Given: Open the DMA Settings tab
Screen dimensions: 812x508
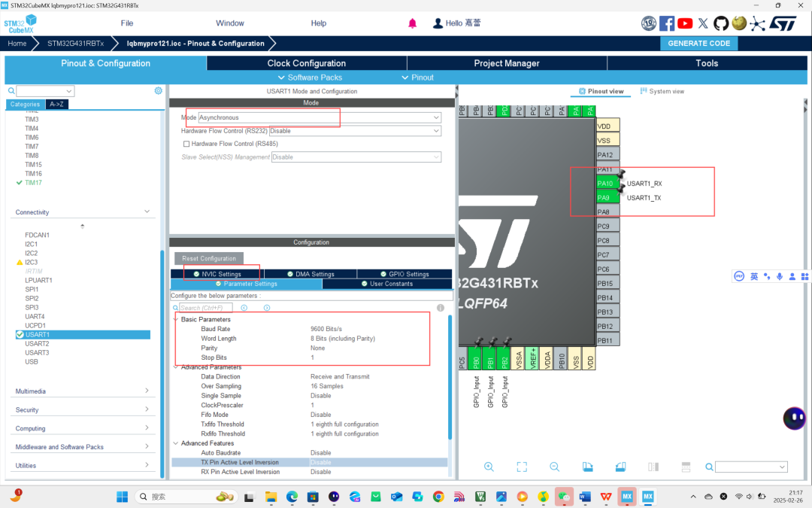Looking at the screenshot, I should click(311, 274).
